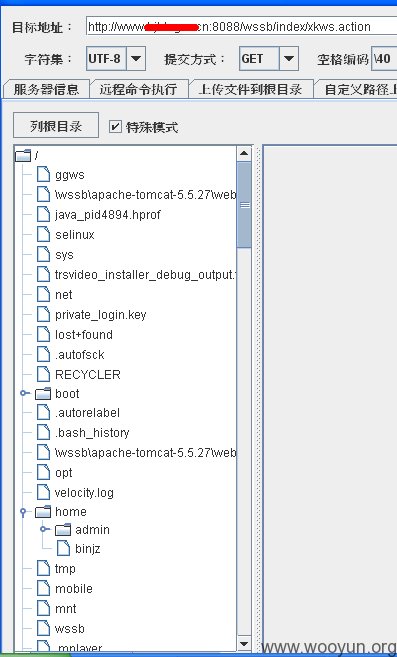Click file icon next to lost+found

tap(43, 334)
